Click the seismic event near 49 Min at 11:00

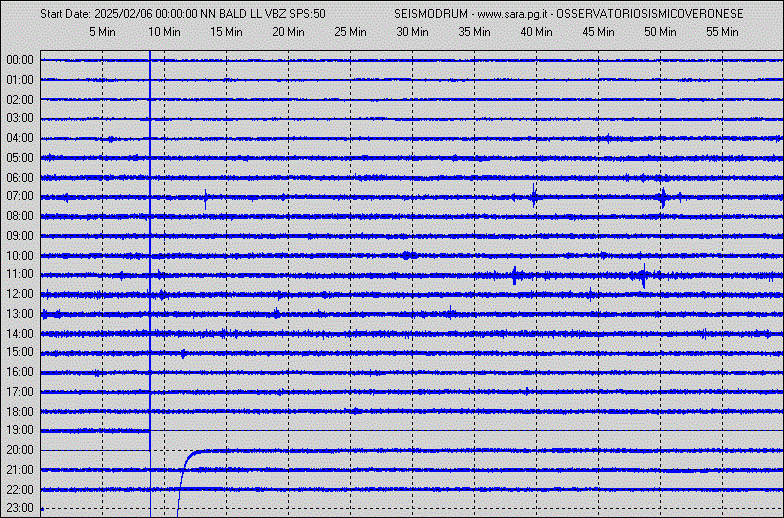644,276
